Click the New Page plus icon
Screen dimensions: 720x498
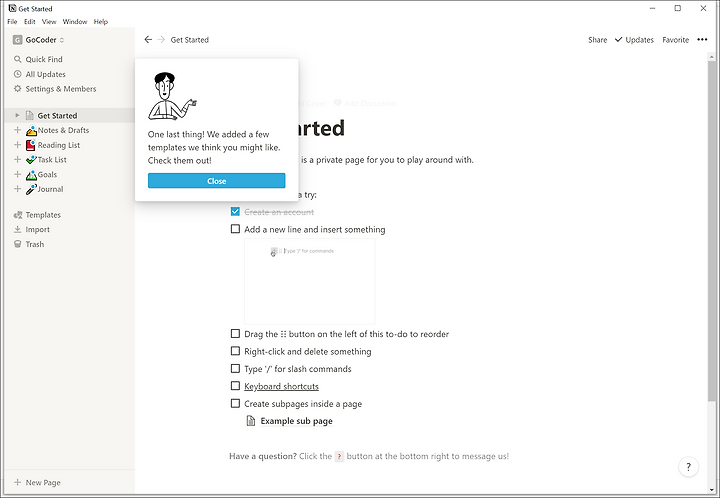point(17,482)
